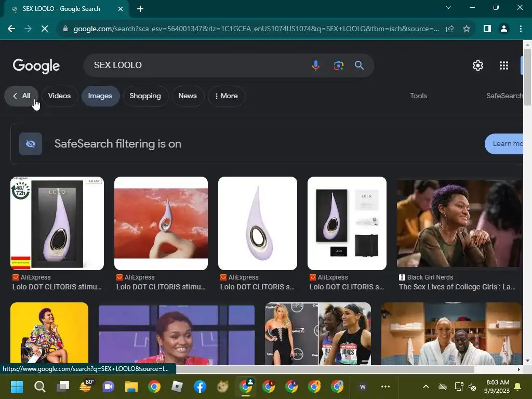Open the Chrome profile menu

coord(504,29)
